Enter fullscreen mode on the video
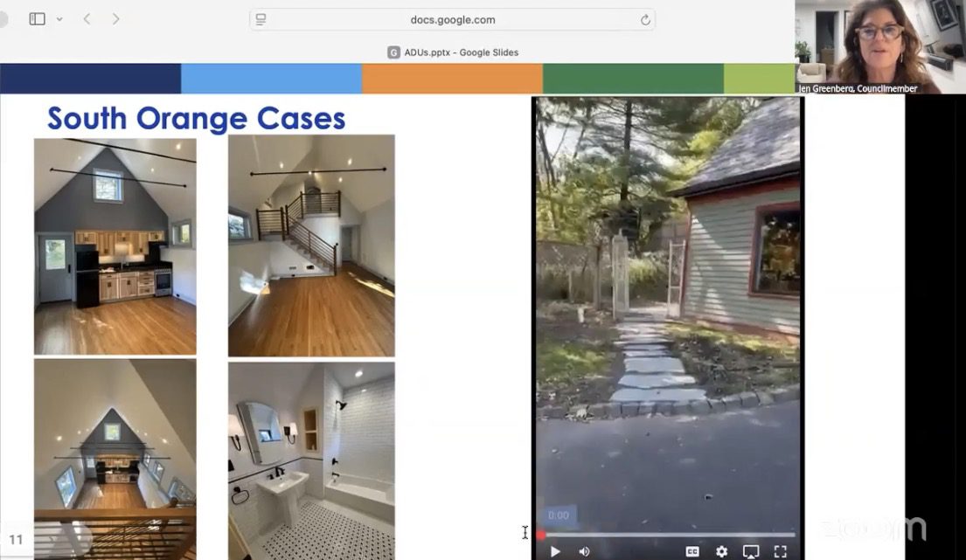The height and width of the screenshot is (560, 966). click(781, 551)
